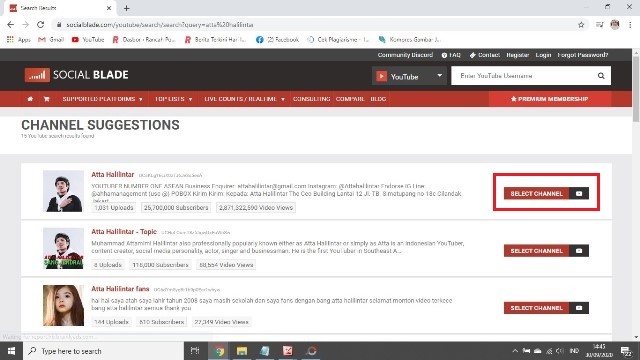Image resolution: width=640 pixels, height=360 pixels.
Task: Open Task View on the taskbar
Action: click(195, 351)
